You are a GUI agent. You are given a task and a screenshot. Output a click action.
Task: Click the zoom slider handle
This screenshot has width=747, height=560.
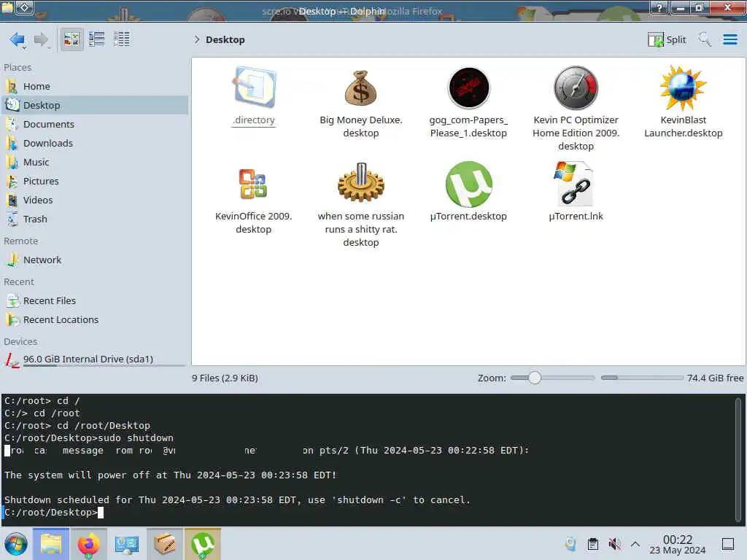click(x=535, y=378)
